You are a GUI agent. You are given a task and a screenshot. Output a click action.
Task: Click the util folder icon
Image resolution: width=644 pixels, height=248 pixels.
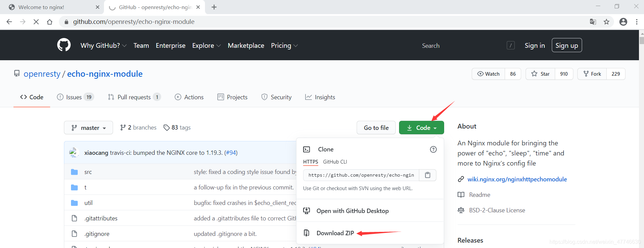[74, 203]
